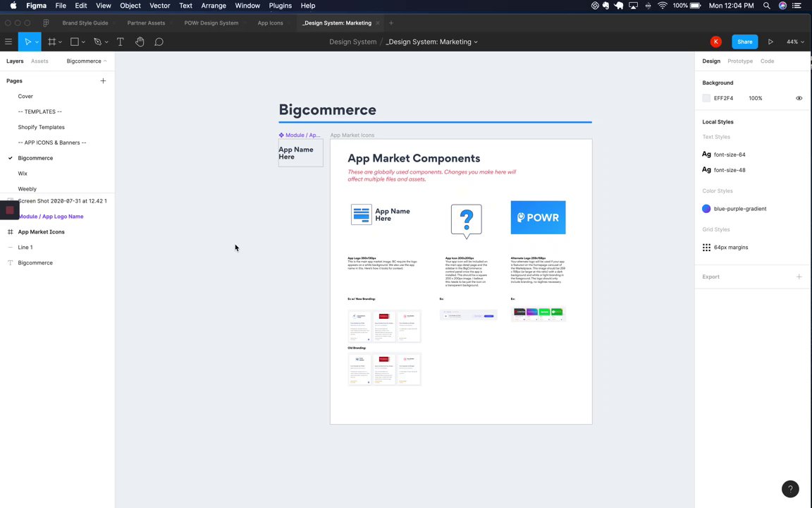Add a new page with plus icon

pos(103,81)
